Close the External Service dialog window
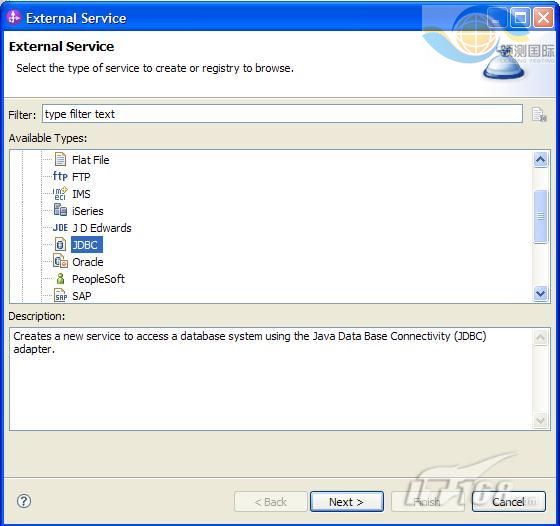560x526 pixels. tap(543, 17)
